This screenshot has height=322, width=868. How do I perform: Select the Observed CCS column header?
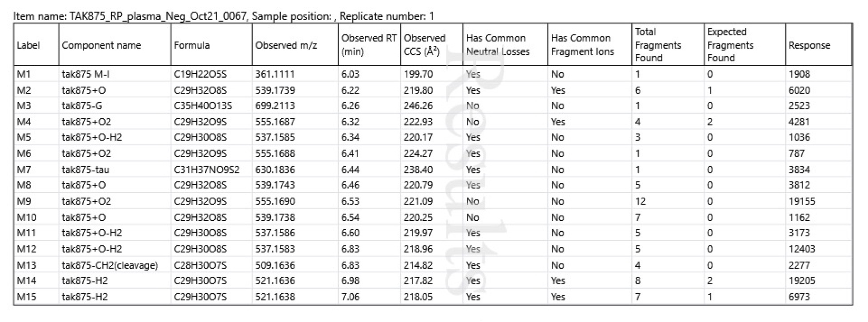424,45
